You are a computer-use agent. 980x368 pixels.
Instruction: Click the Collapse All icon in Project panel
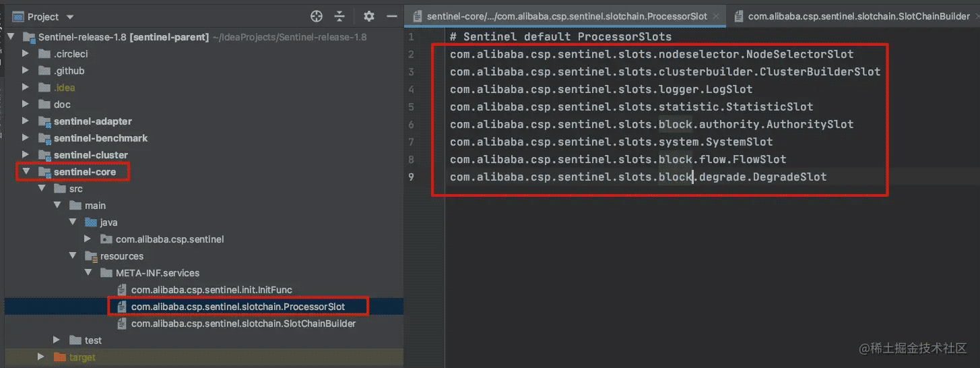click(x=339, y=16)
